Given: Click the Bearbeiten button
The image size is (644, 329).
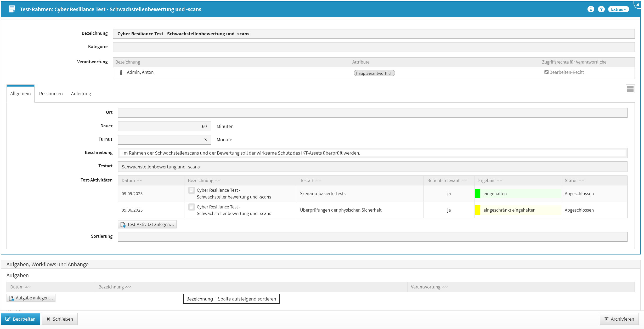Looking at the screenshot, I should pos(20,319).
